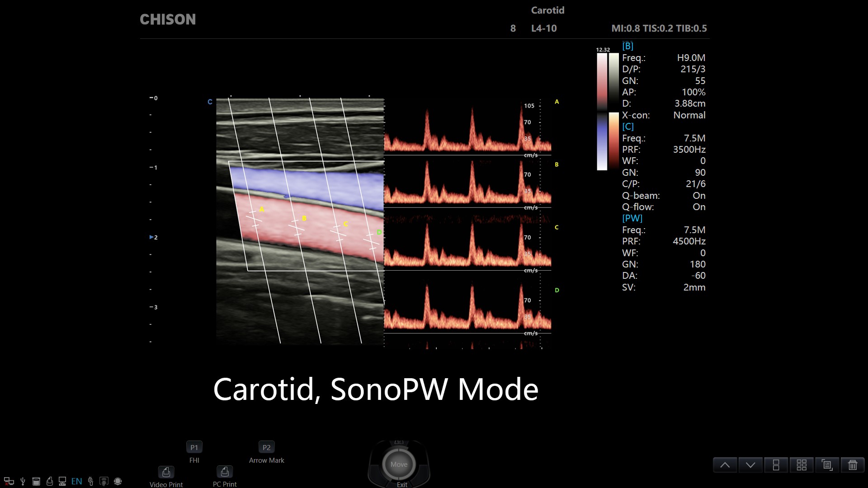Click the Carotid exam preset label
The image size is (868, 488).
547,10
